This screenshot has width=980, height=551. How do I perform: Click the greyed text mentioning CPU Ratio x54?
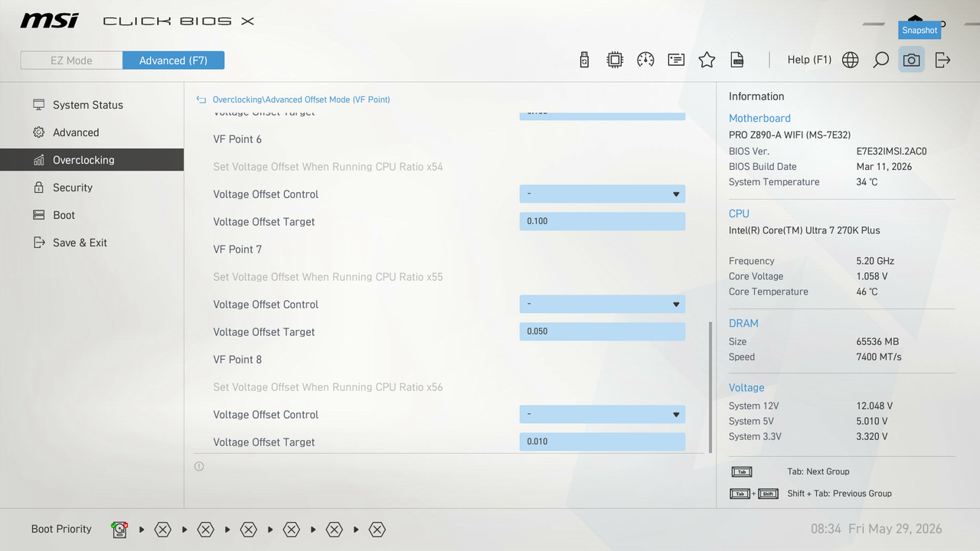(328, 167)
